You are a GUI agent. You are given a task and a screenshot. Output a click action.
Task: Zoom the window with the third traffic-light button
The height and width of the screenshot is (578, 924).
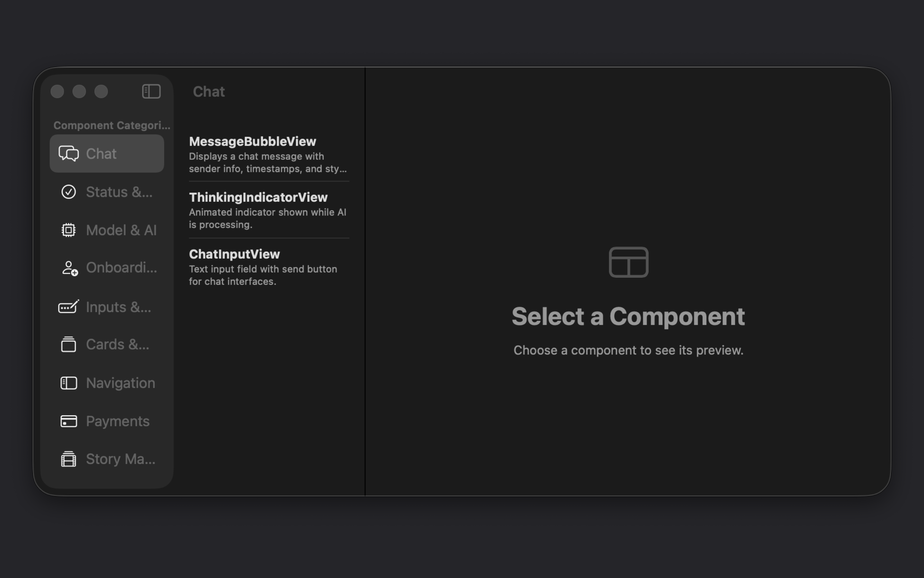101,92
